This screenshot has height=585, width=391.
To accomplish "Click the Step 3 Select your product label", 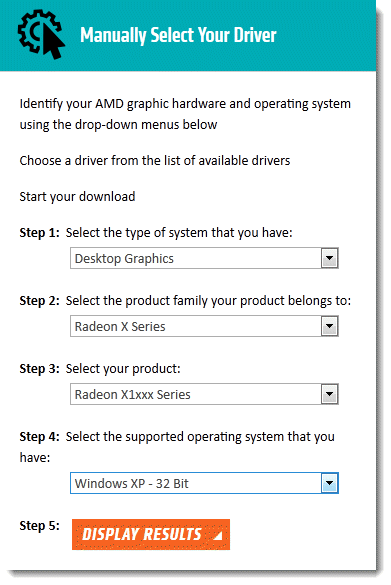I will coord(100,369).
